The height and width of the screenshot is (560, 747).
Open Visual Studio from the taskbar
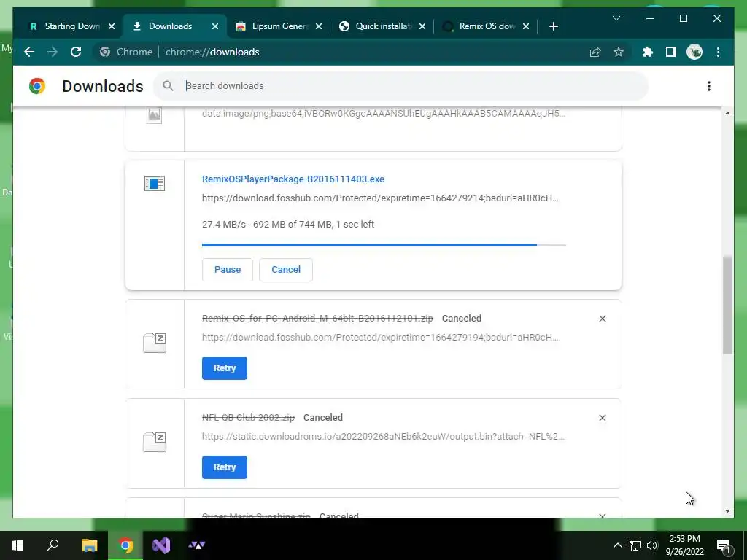pos(161,545)
